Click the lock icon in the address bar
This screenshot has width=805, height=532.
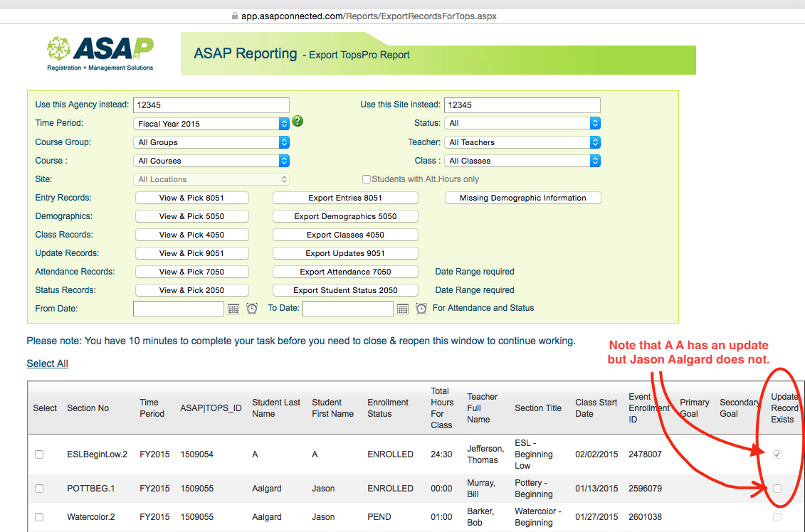click(x=234, y=16)
